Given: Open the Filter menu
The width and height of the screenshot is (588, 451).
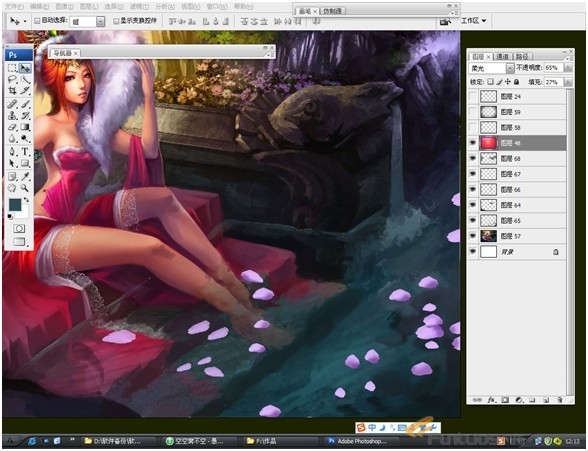Looking at the screenshot, I should point(139,7).
